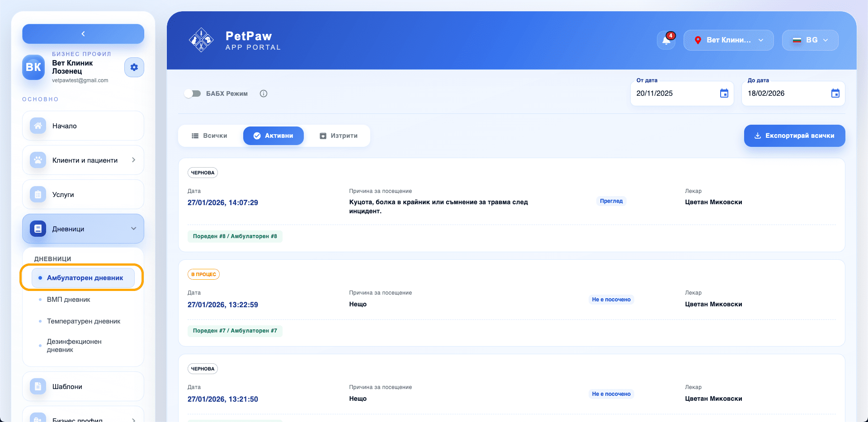
Task: Switch to the Всички tab
Action: pos(210,136)
